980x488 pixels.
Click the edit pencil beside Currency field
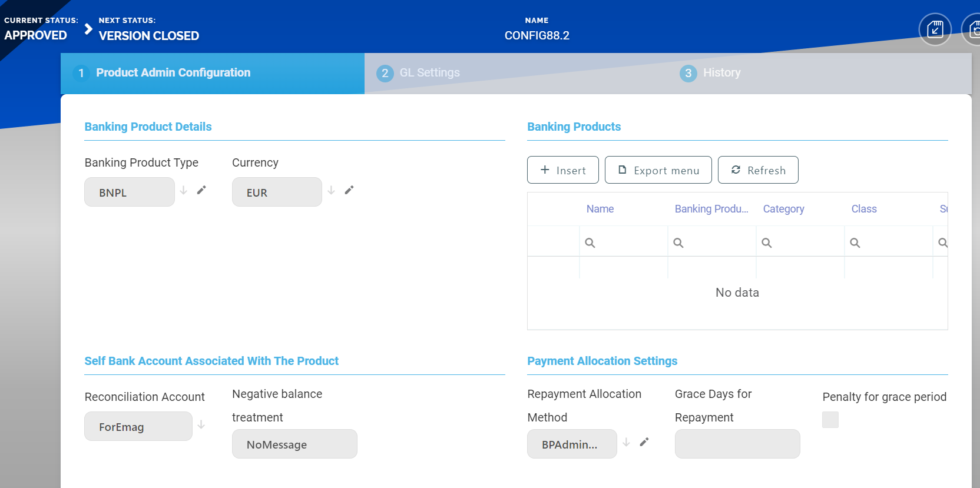pyautogui.click(x=349, y=190)
